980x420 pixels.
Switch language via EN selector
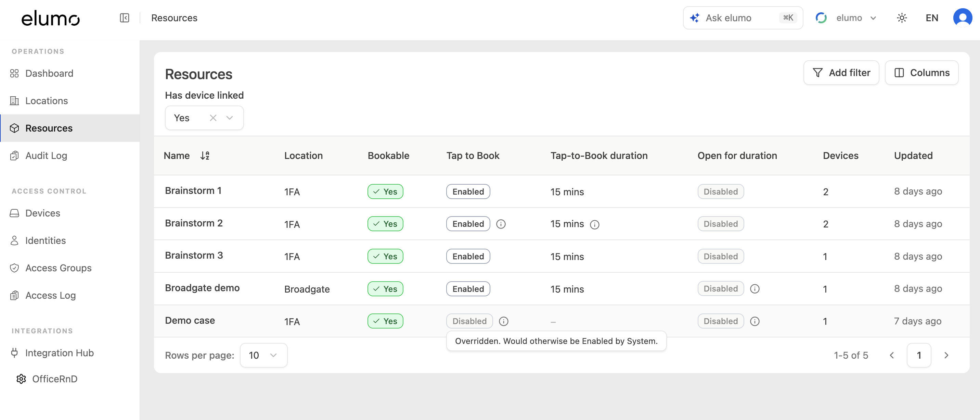932,18
